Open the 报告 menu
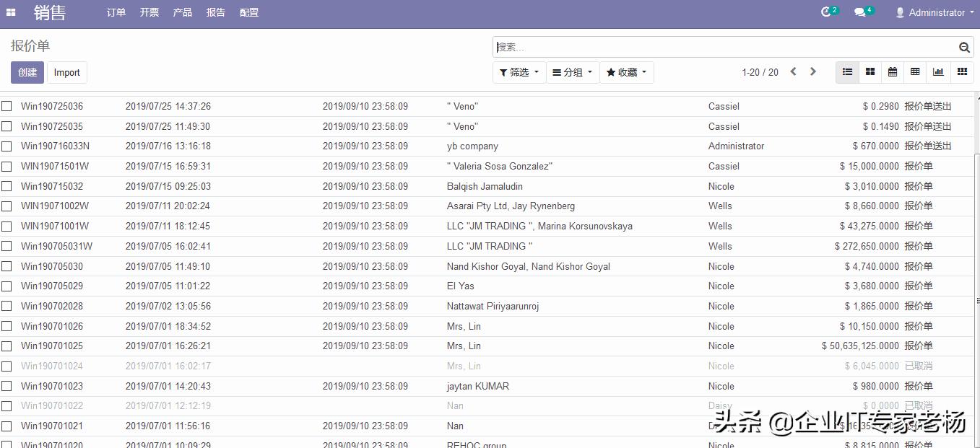 click(215, 12)
